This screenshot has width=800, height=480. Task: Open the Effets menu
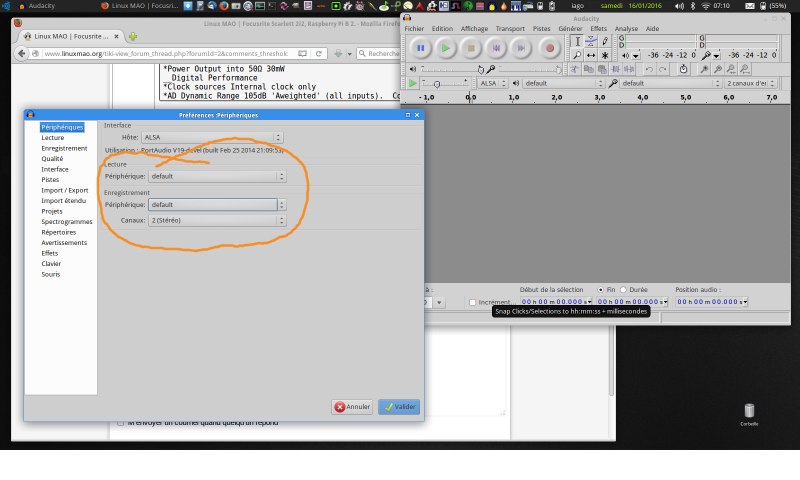(598, 29)
